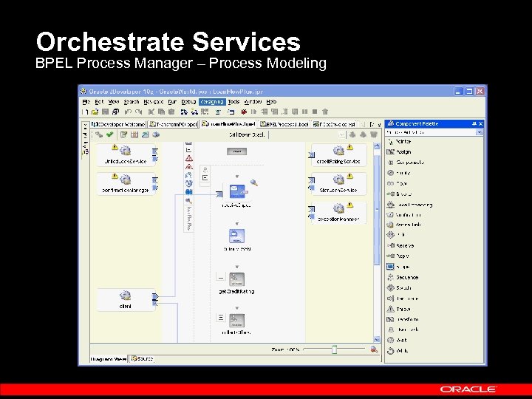The height and width of the screenshot is (399, 532).
Task: Toggle the collectOffers scope expander
Action: pyautogui.click(x=220, y=317)
